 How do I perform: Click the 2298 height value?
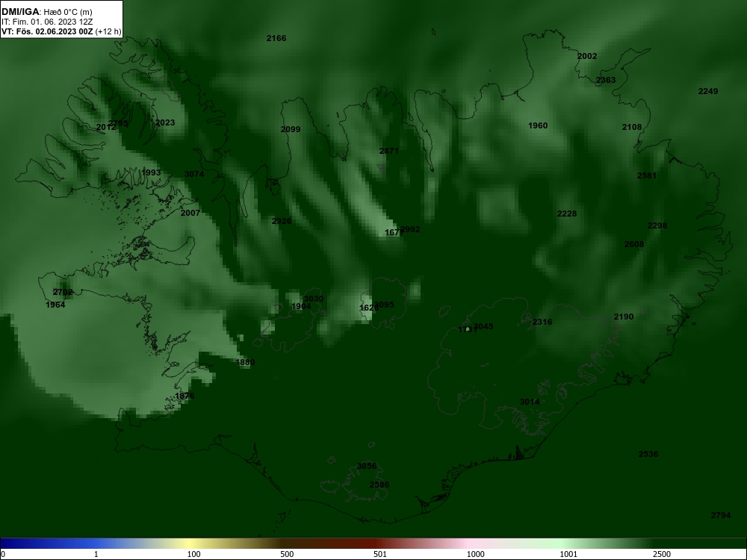pos(657,225)
